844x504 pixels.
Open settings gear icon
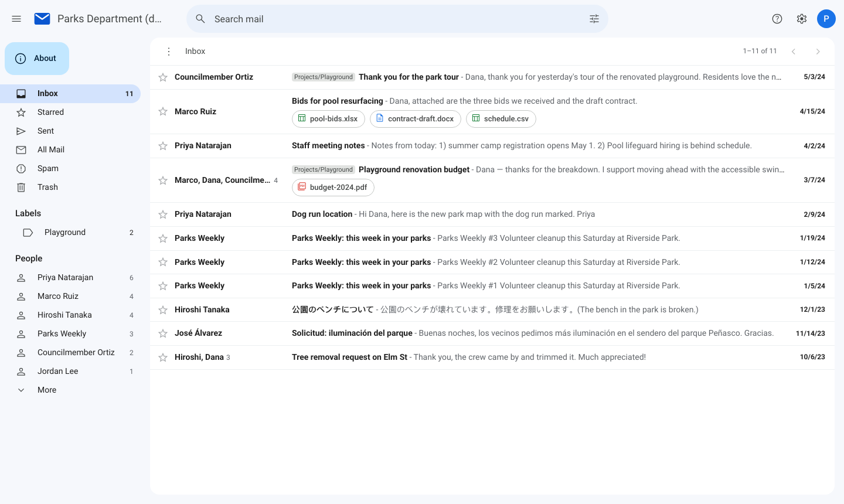(802, 19)
